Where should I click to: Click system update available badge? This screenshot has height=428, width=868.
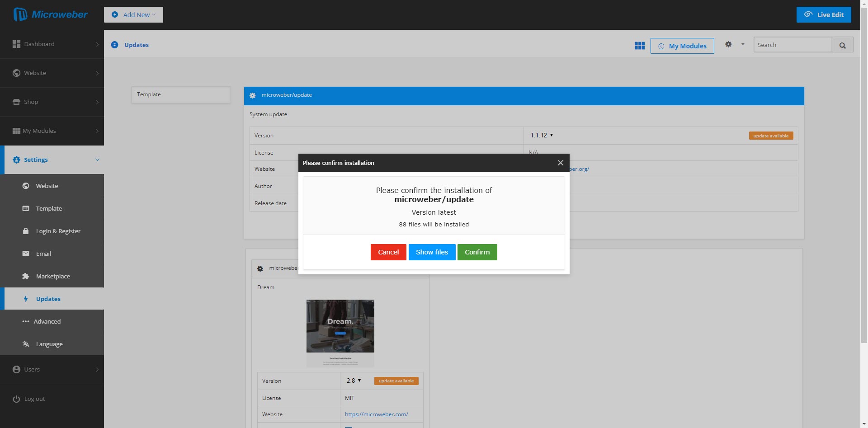pyautogui.click(x=771, y=136)
